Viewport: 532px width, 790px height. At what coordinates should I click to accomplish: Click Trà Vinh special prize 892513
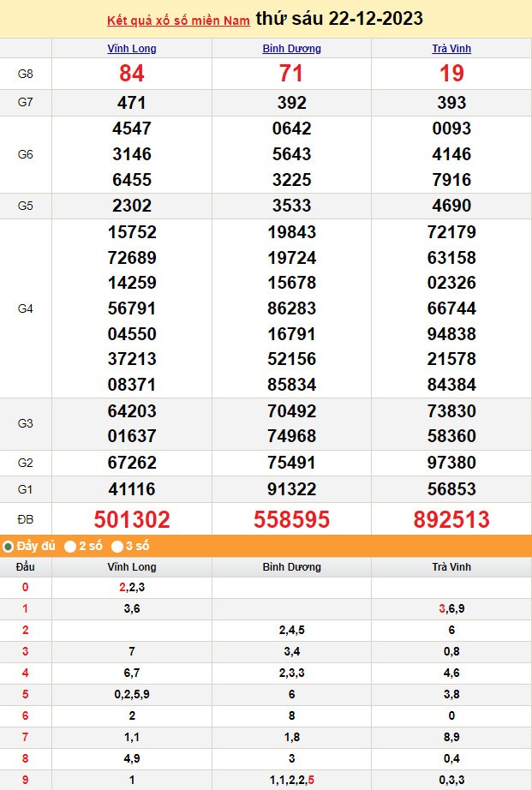pyautogui.click(x=451, y=519)
